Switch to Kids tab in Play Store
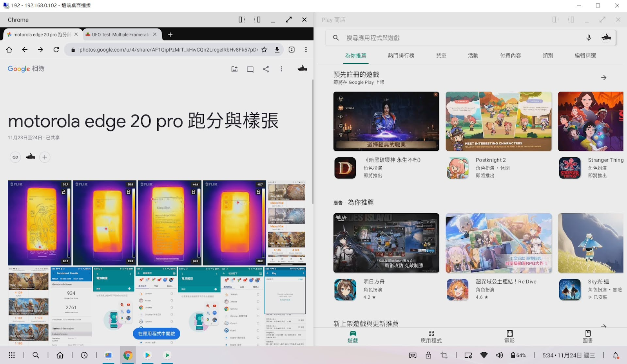The height and width of the screenshot is (364, 627). tap(441, 56)
